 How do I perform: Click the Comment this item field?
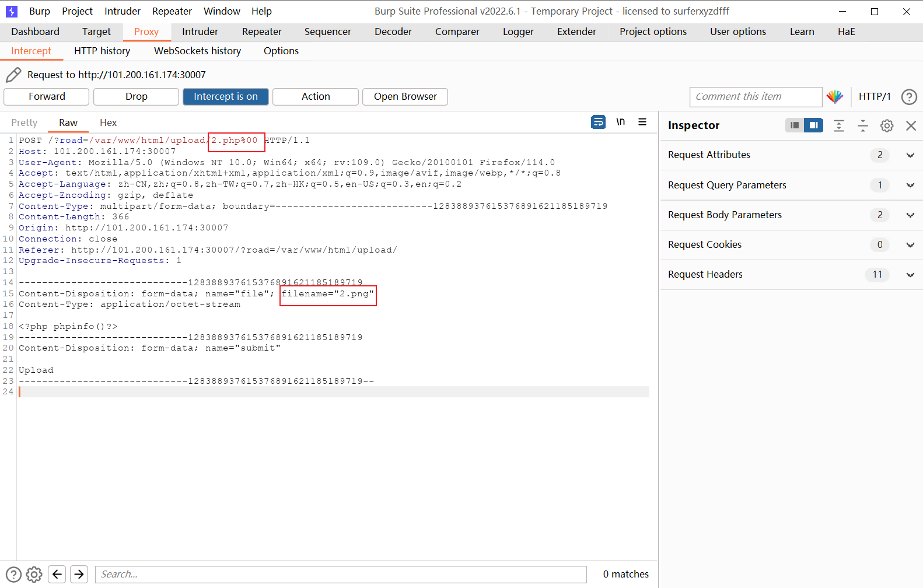(x=756, y=97)
